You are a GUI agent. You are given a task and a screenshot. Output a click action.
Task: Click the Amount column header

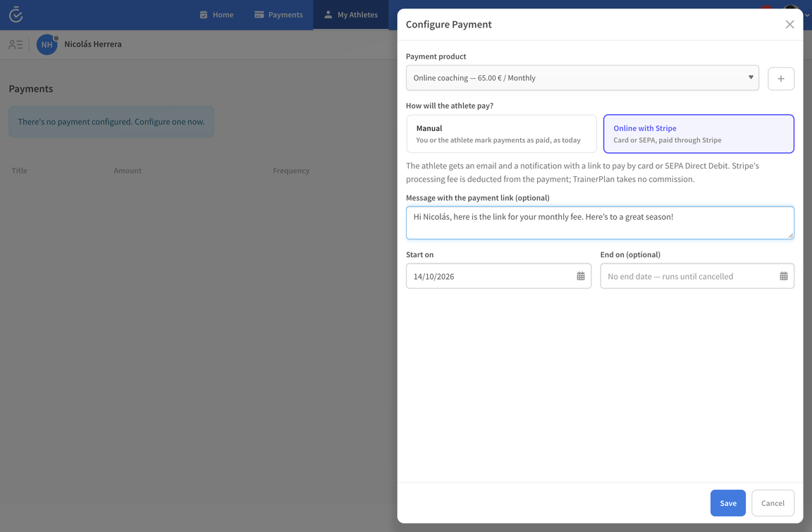[128, 171]
